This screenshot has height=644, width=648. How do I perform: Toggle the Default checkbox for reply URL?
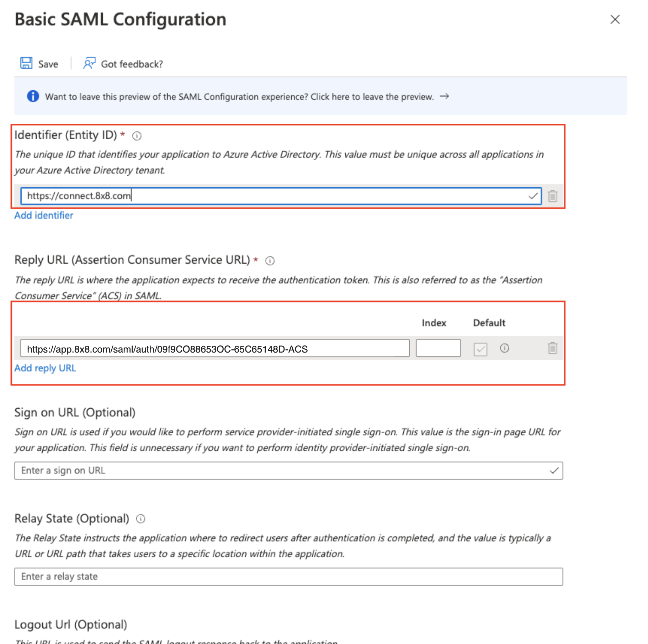click(480, 349)
